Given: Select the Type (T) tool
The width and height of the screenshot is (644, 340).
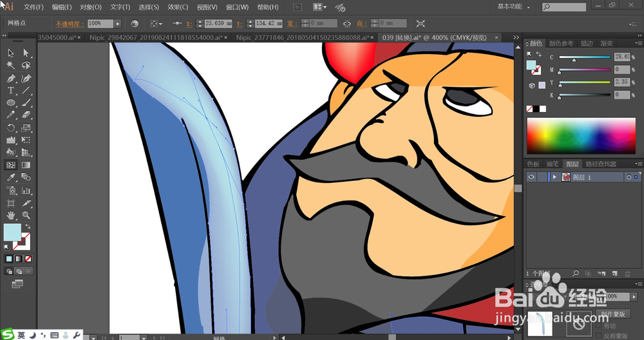Looking at the screenshot, I should point(11,90).
